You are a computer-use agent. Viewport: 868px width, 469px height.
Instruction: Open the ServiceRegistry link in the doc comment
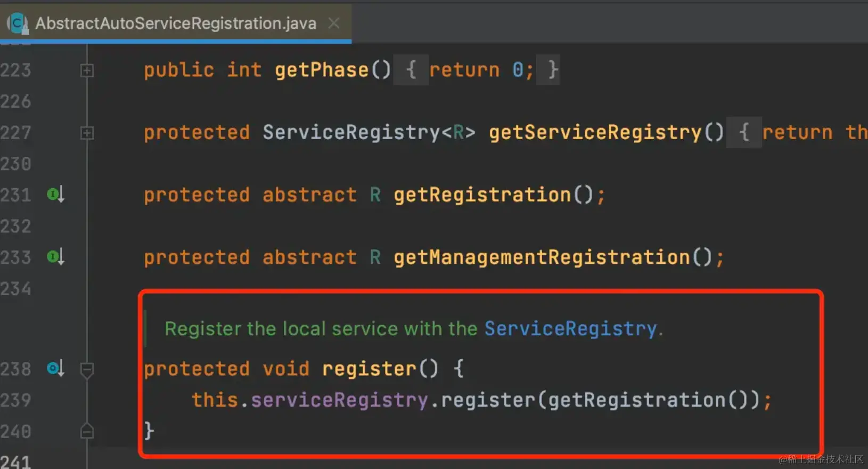point(570,328)
